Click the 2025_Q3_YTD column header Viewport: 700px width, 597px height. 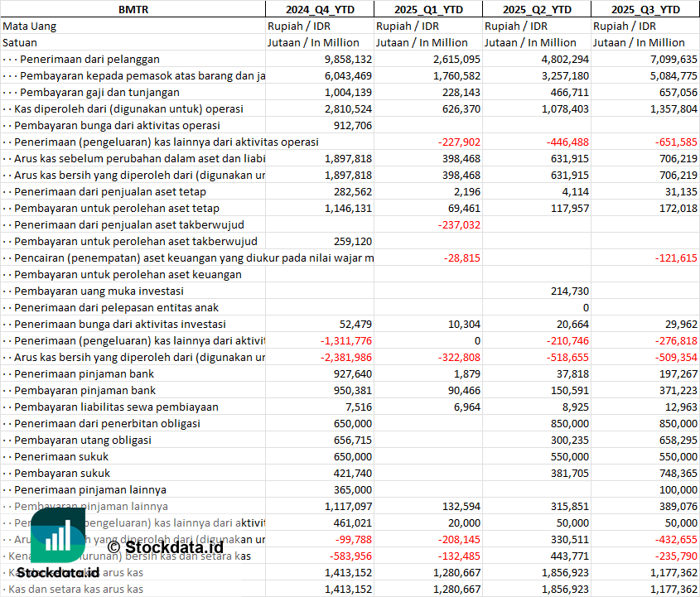645,9
